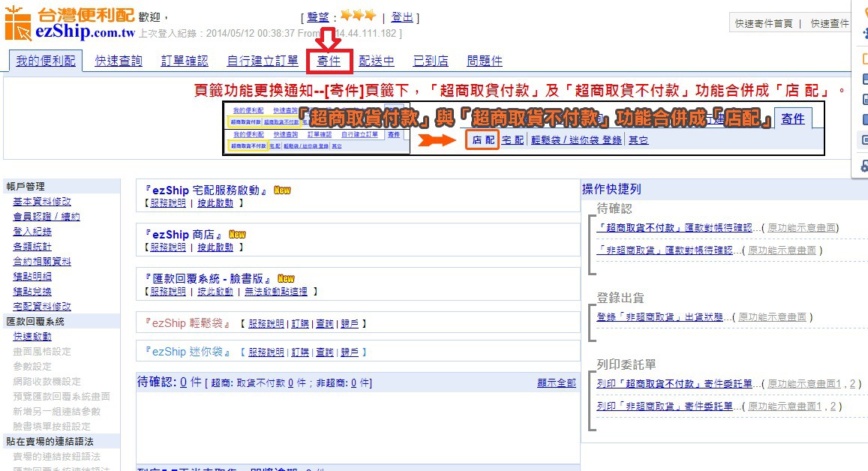Open the 快速查詢 tab
Image resolution: width=868 pixels, height=471 pixels.
pyautogui.click(x=119, y=61)
